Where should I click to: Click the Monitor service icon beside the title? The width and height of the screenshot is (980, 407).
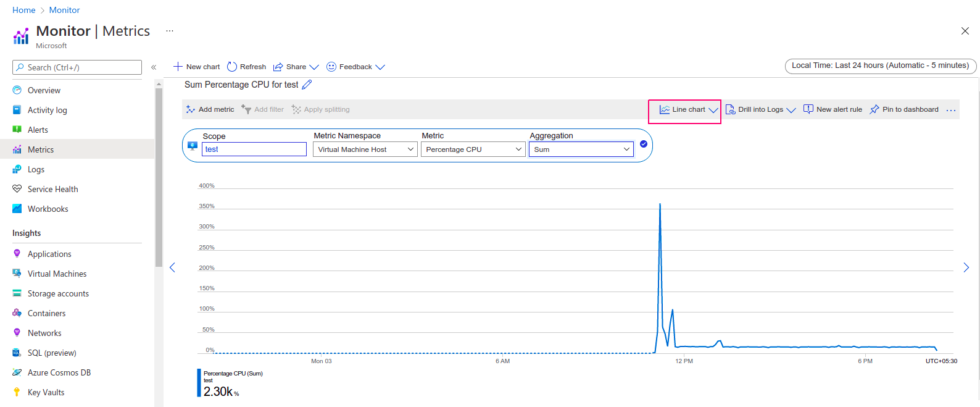(x=21, y=36)
